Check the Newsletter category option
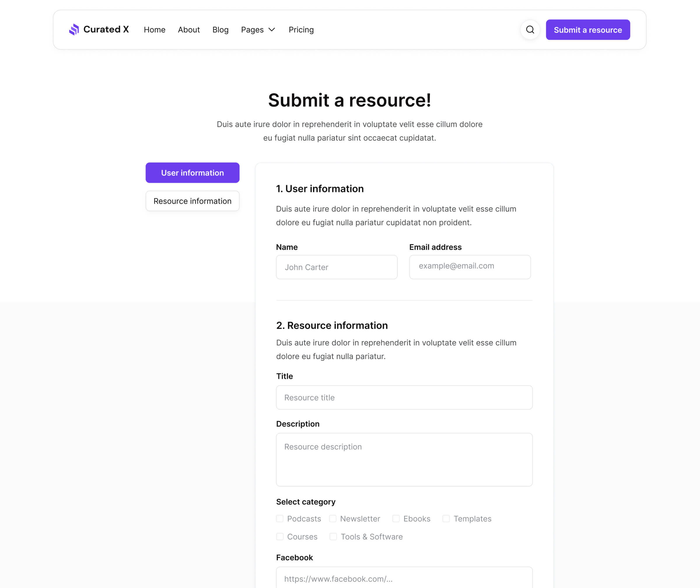Viewport: 700px width, 588px height. (x=333, y=519)
